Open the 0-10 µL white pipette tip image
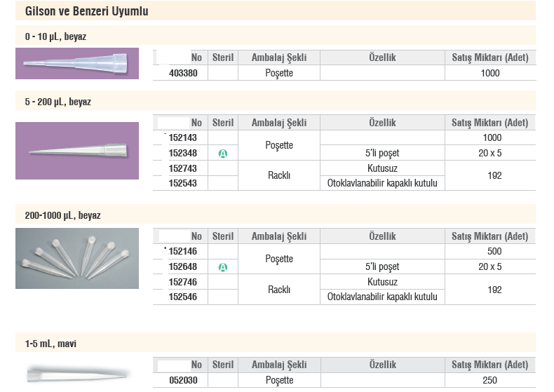The width and height of the screenshot is (554, 392). pyautogui.click(x=77, y=64)
